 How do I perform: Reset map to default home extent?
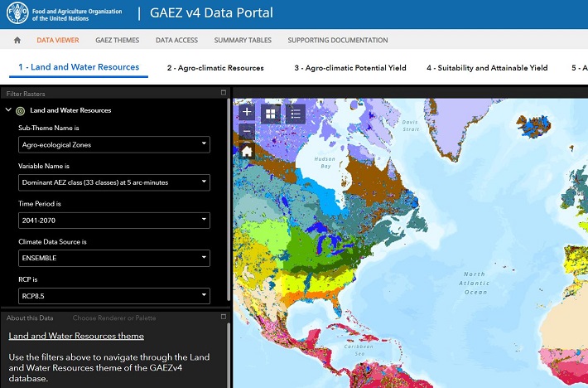point(247,151)
